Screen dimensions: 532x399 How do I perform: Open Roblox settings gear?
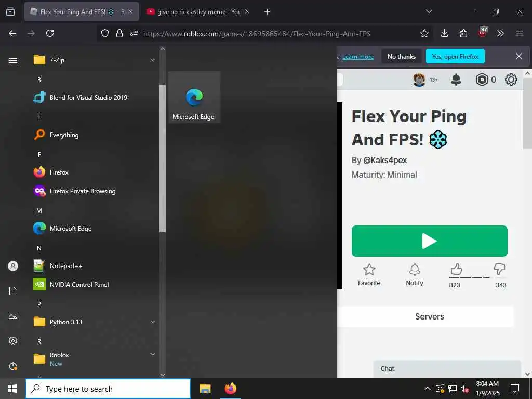(x=511, y=79)
